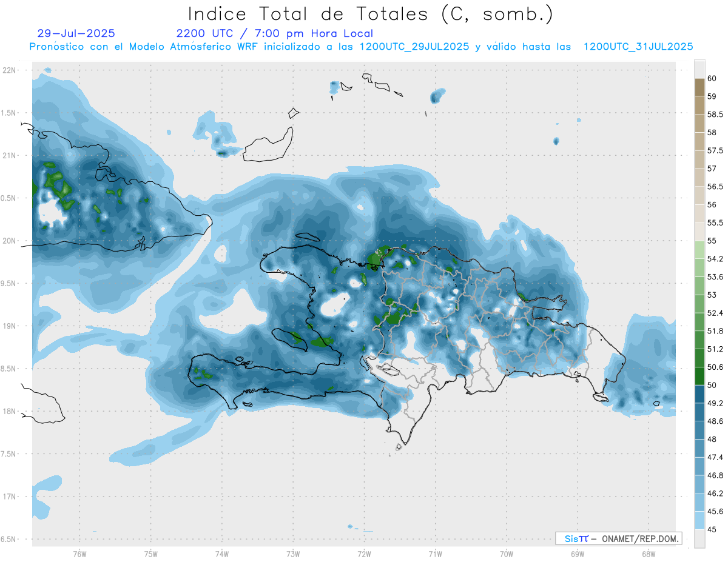Click the 22N latitude label
Viewport: 728px width, 562px height.
click(x=10, y=70)
